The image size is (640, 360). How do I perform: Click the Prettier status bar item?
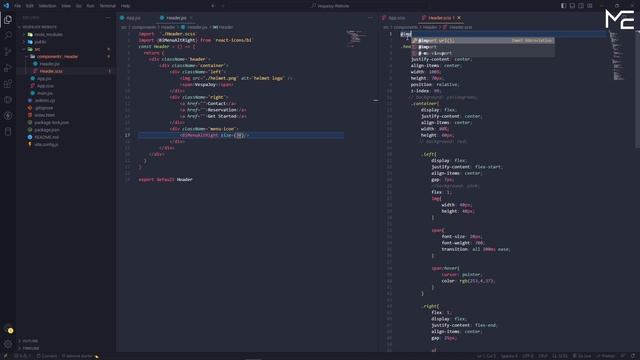click(x=606, y=356)
